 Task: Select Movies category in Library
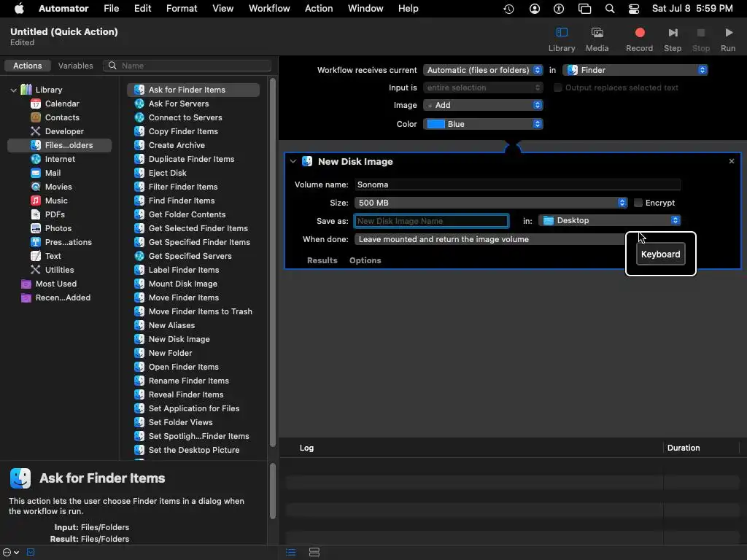click(x=58, y=186)
